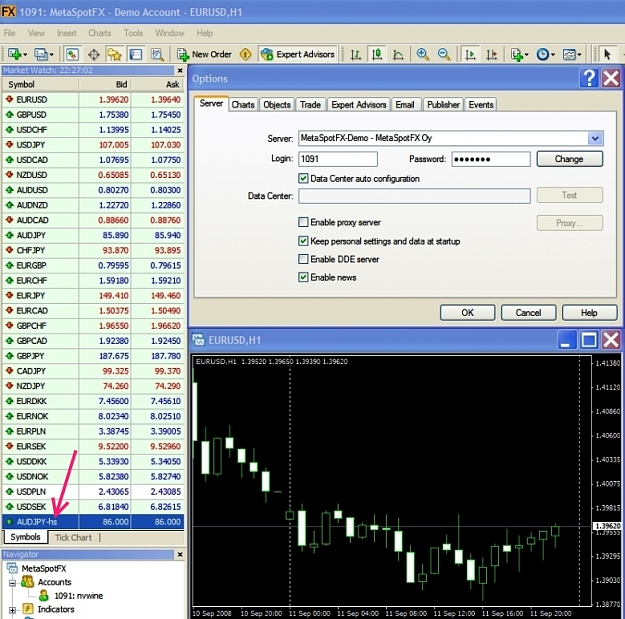Select the Accounts folder icon in Navigator
Image resolution: width=625 pixels, height=619 pixels.
click(x=27, y=582)
